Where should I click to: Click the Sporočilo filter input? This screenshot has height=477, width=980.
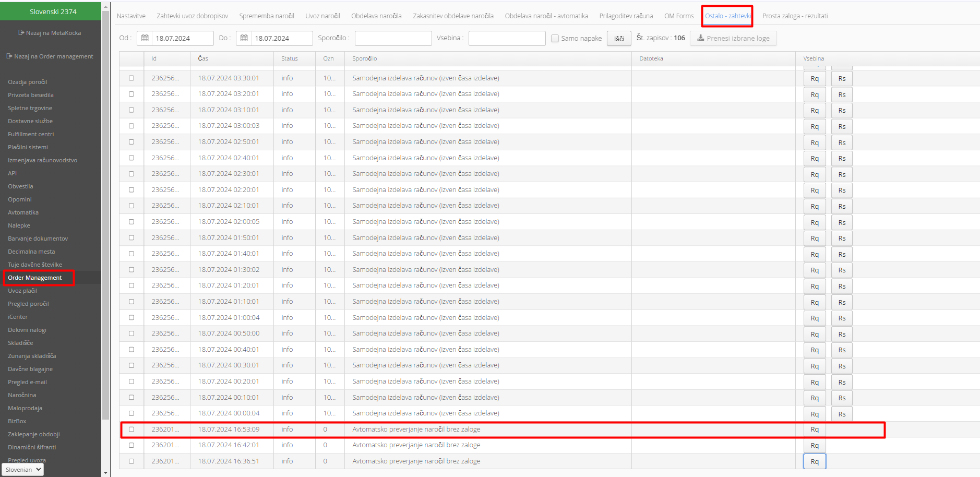point(393,38)
